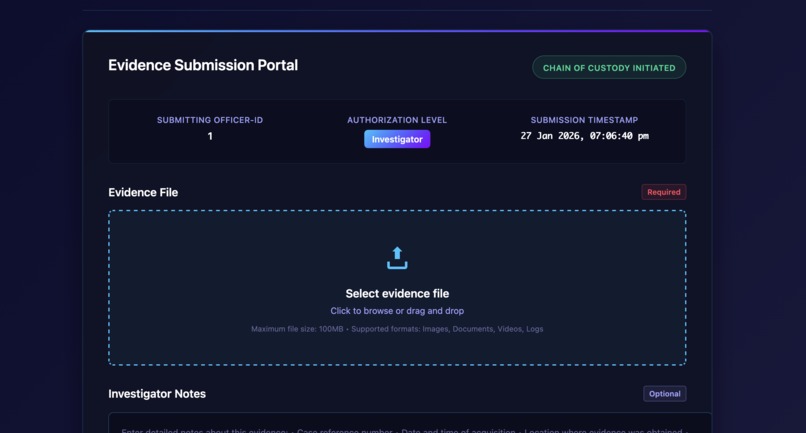Click the maximum file size hint text
The image size is (806, 433).
tap(397, 329)
